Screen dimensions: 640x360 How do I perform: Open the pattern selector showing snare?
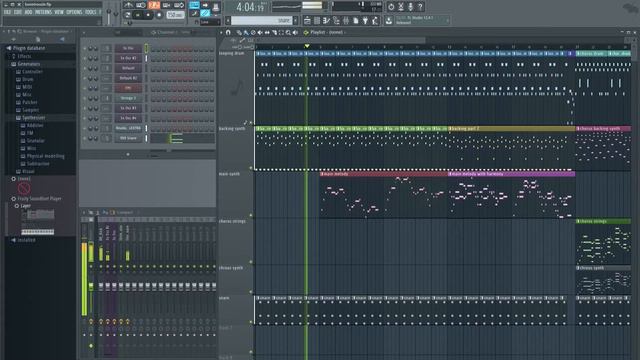(262, 20)
